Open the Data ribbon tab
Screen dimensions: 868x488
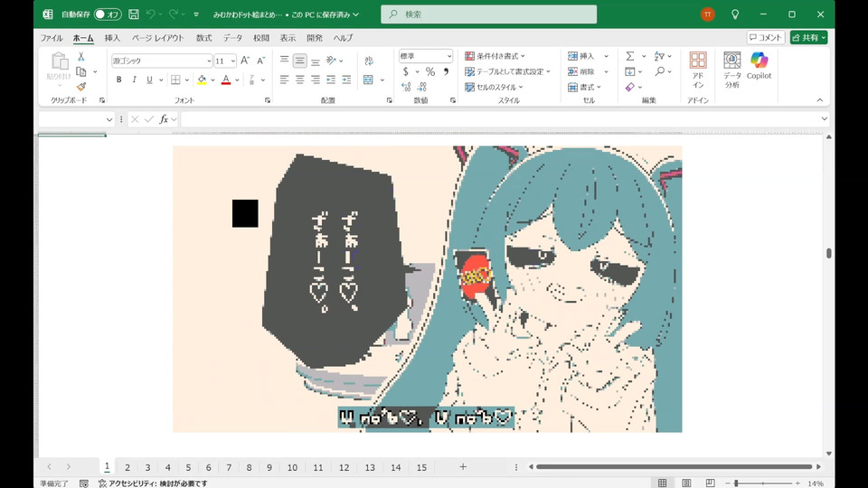click(232, 38)
